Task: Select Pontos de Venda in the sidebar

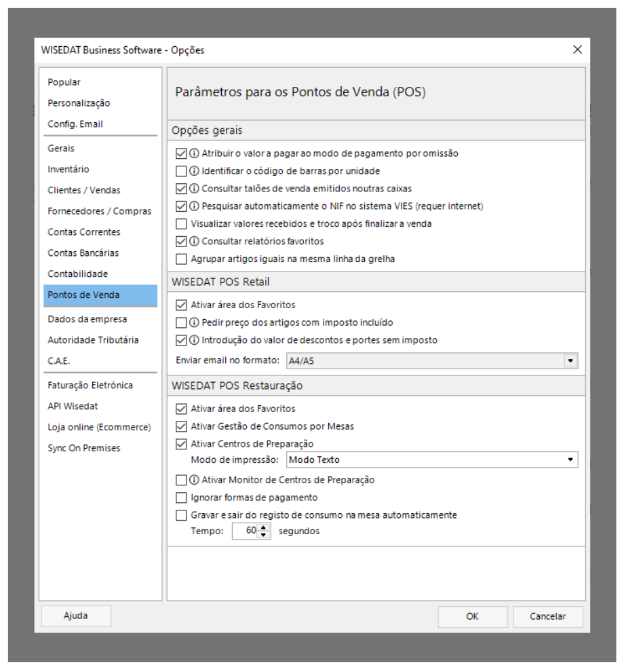Action: [100, 295]
